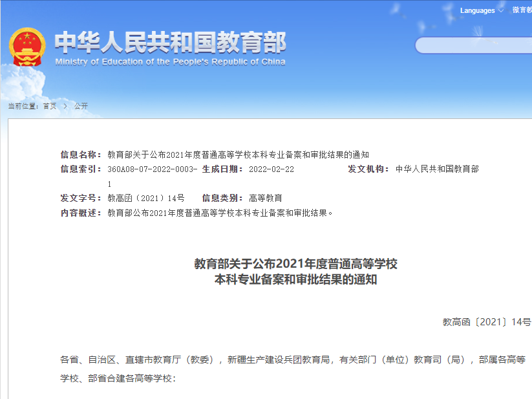Viewport: 532px width, 399px height.
Task: Click the national emblem logo
Action: click(x=27, y=47)
